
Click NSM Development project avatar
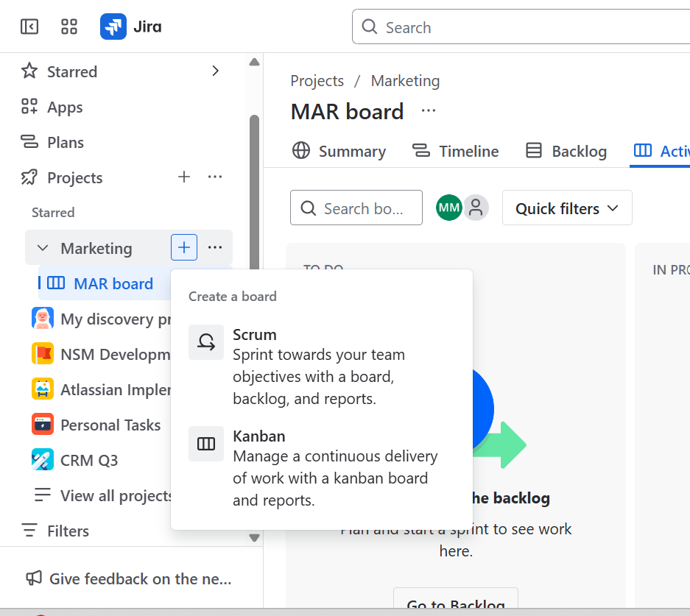click(43, 353)
